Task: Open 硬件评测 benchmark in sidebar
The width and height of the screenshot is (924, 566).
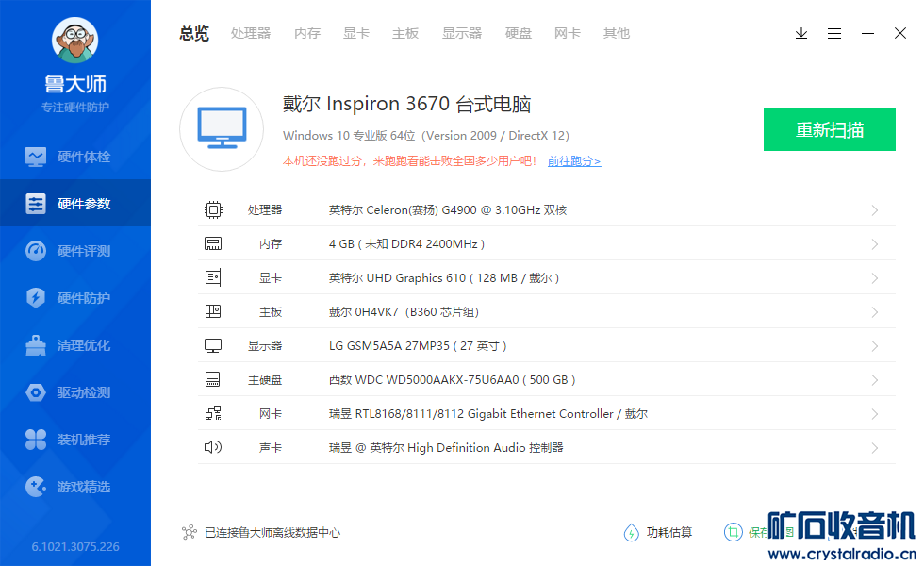Action: (75, 251)
